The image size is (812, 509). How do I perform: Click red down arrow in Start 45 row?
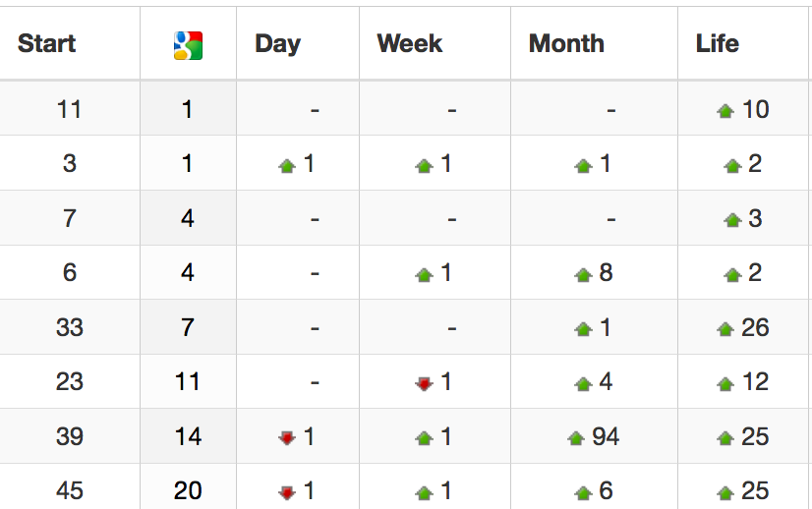point(287,492)
